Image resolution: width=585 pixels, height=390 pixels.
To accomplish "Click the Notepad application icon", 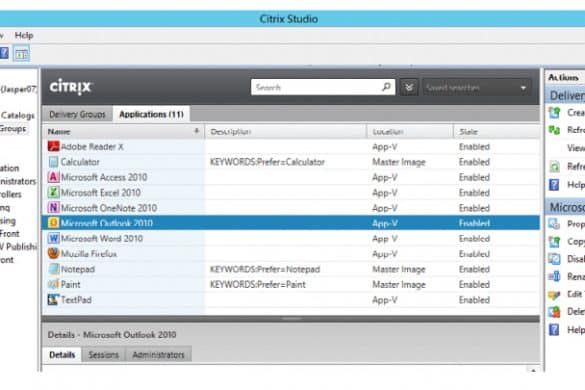I will click(x=53, y=269).
